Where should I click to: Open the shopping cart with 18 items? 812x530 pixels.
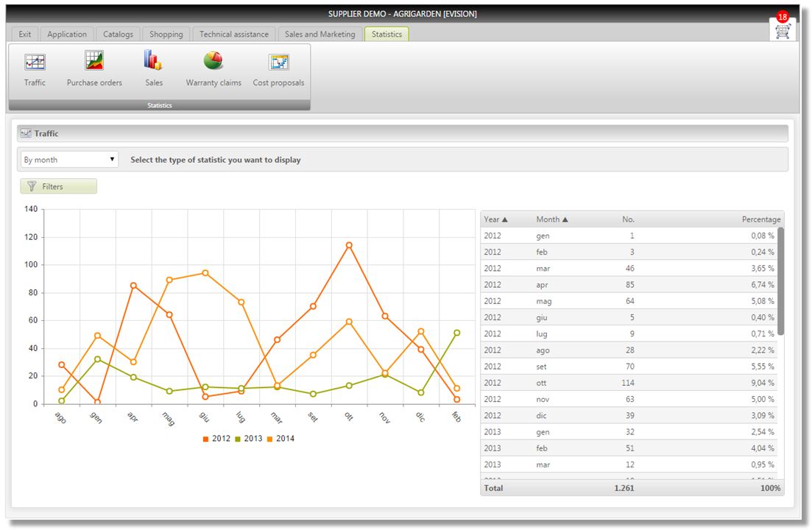click(x=782, y=31)
